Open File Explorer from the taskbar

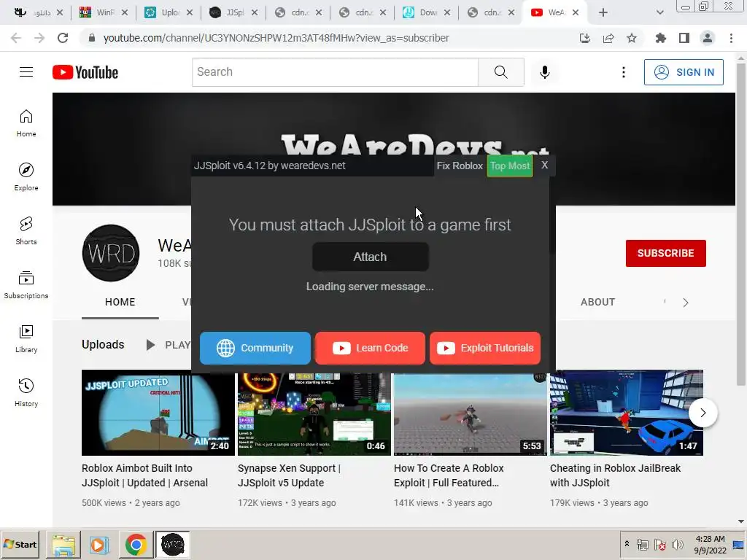[63, 544]
